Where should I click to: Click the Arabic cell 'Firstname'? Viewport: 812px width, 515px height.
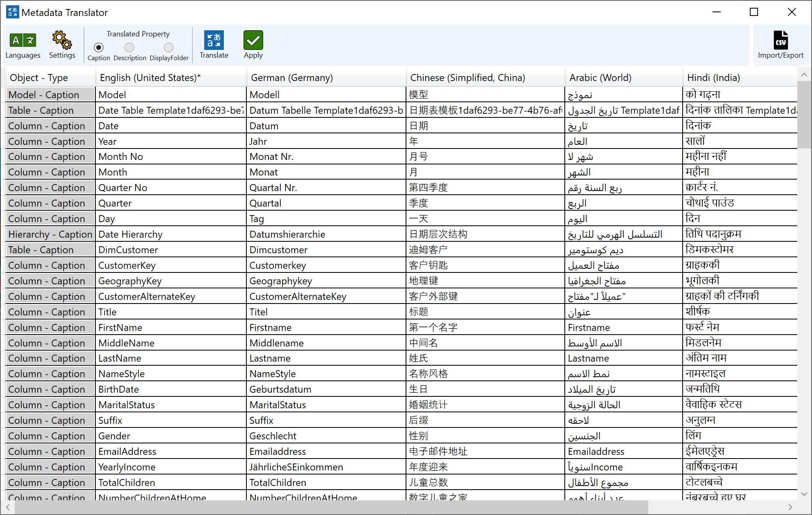point(624,327)
